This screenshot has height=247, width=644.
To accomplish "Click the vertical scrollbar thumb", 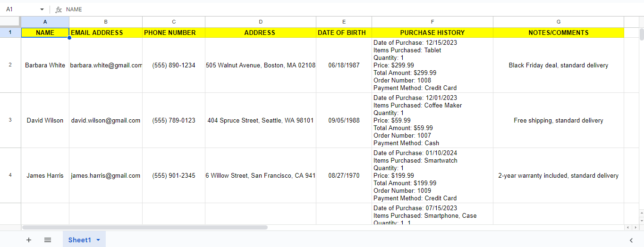I will (641, 34).
